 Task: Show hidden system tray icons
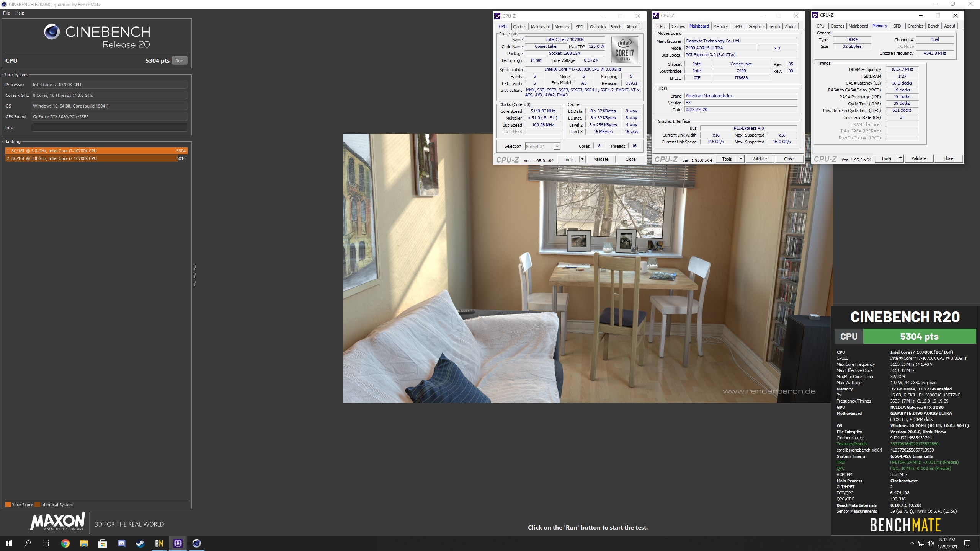point(912,543)
